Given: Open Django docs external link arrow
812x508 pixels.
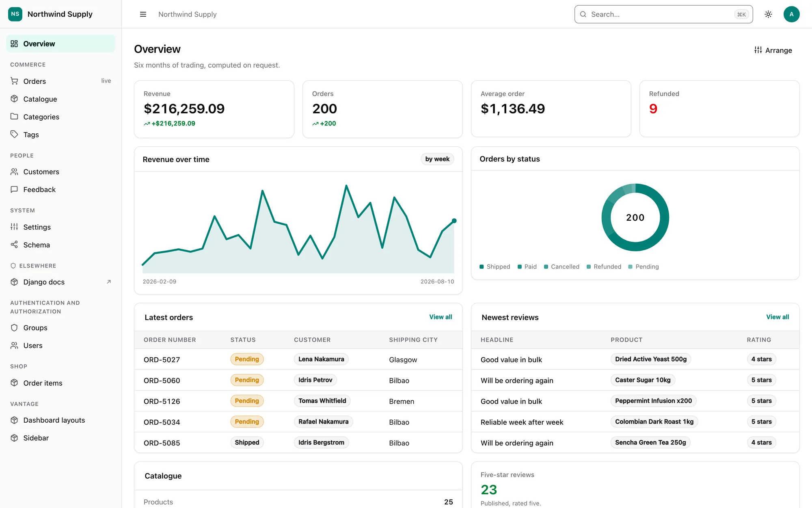Looking at the screenshot, I should point(108,282).
